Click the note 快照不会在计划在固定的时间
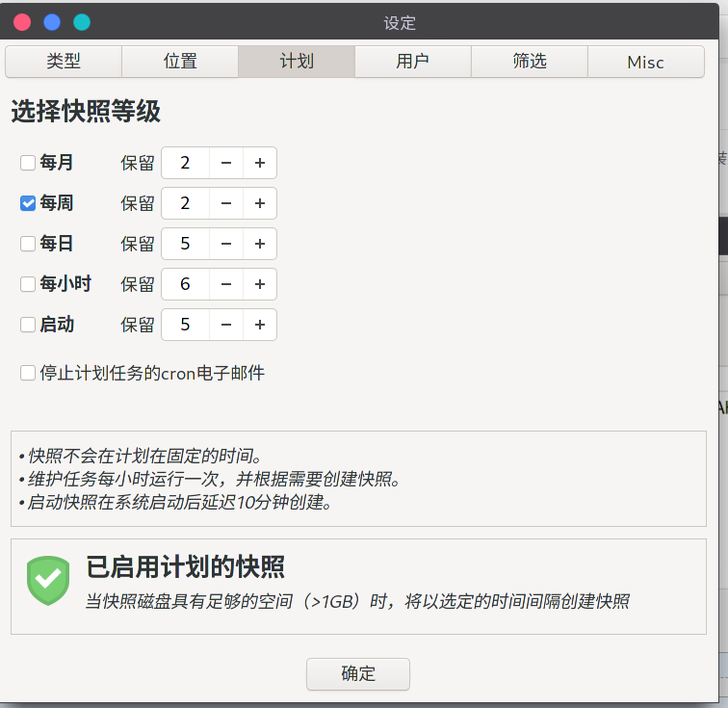 pos(143,456)
